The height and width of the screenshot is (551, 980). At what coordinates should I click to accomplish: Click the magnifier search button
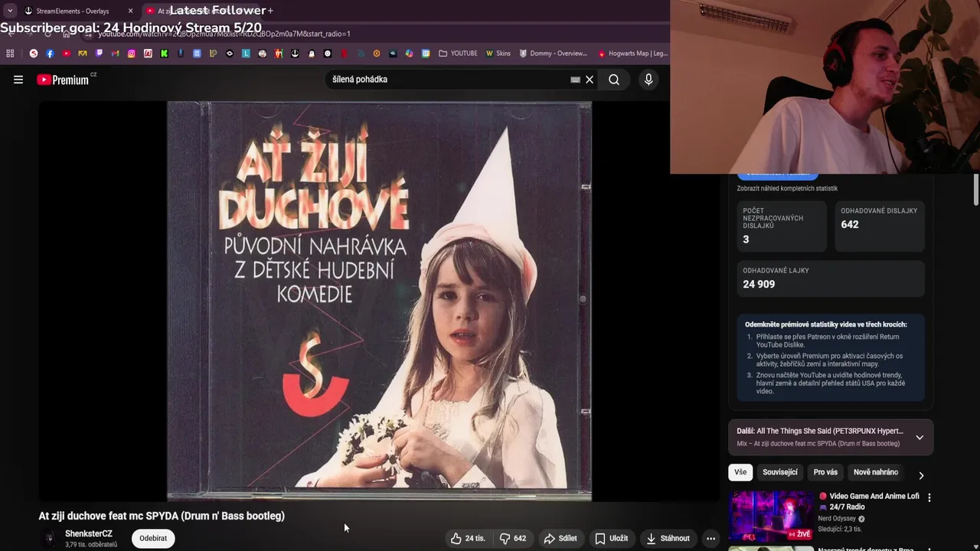click(614, 80)
